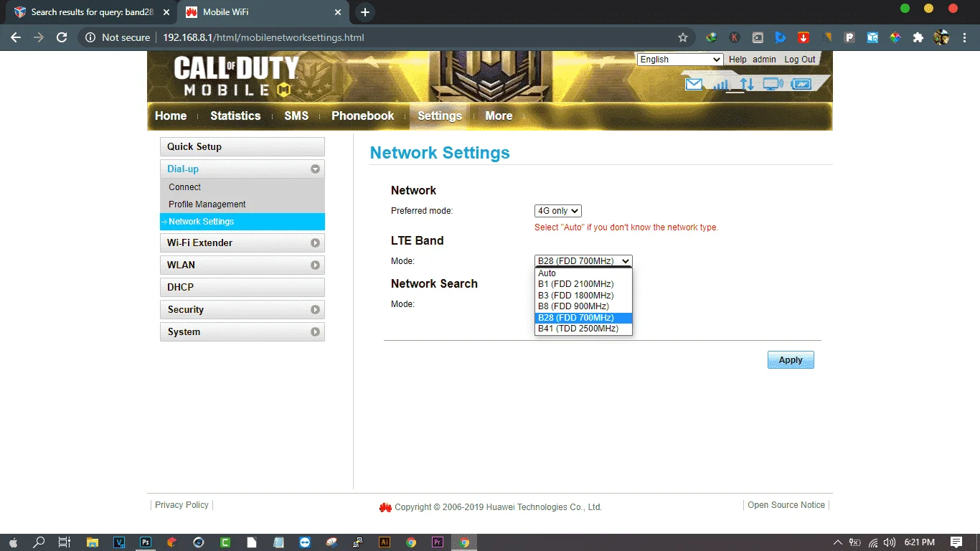Open the Privacy Policy link
The width and height of the screenshot is (980, 551).
click(x=182, y=505)
